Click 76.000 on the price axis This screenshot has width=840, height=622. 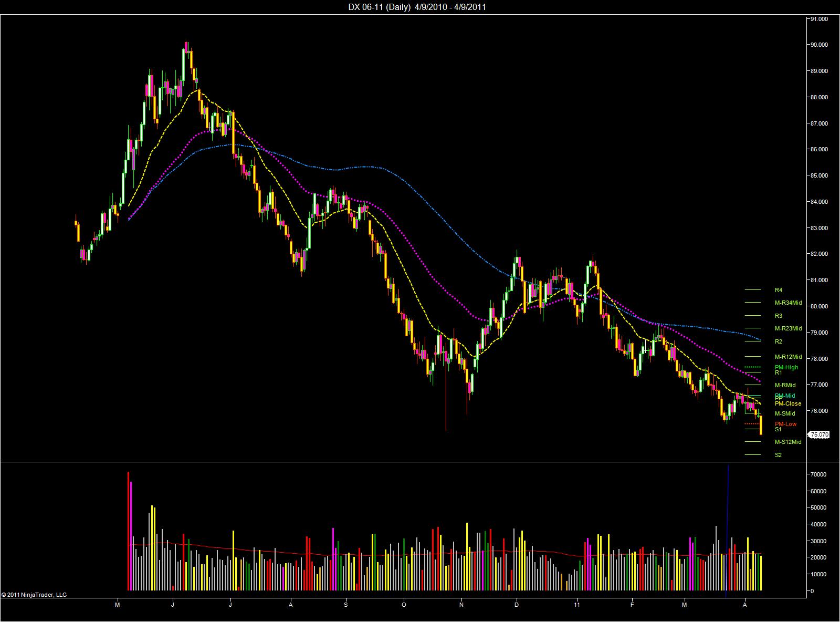pyautogui.click(x=820, y=411)
